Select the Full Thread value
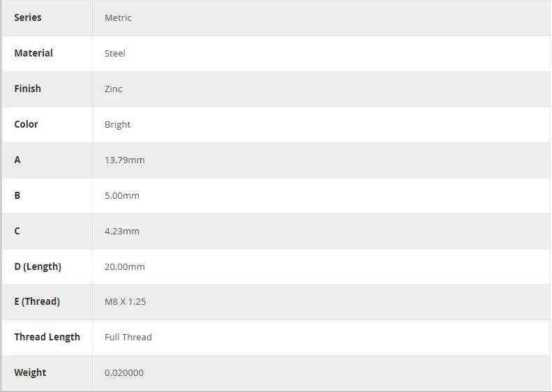This screenshot has height=392, width=552. click(x=128, y=337)
